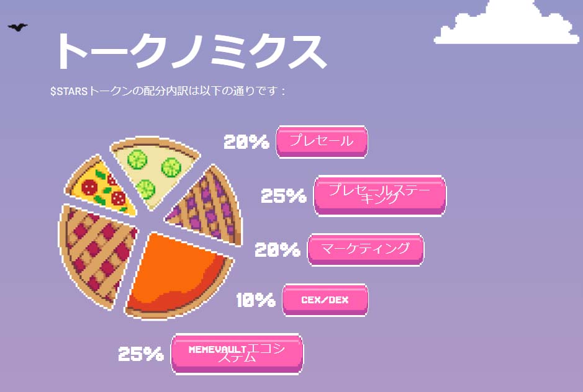Open the CEX/DEX pink button
Image resolution: width=583 pixels, height=392 pixels.
(x=325, y=300)
